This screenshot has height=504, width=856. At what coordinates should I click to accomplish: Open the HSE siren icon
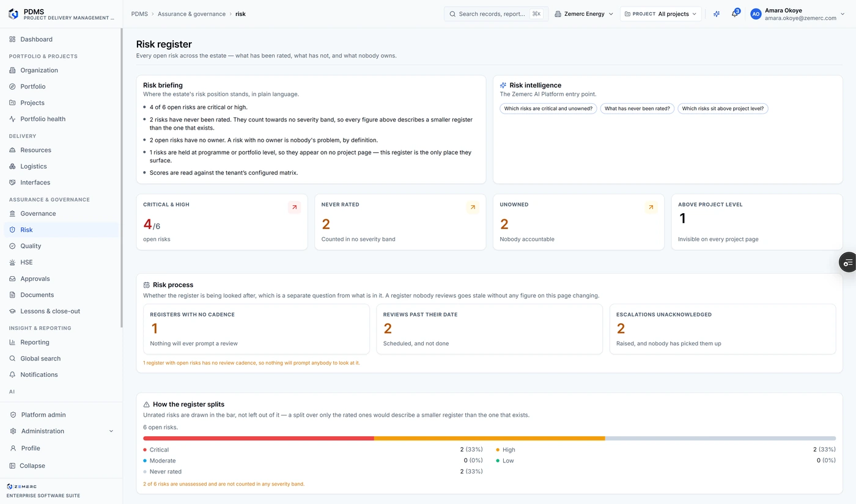[x=12, y=262]
